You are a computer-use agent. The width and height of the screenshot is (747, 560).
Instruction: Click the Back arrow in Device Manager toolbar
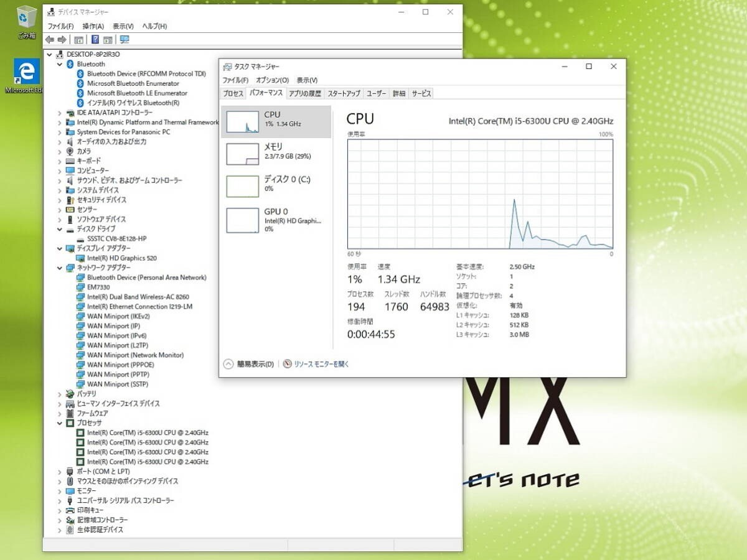pos(50,40)
